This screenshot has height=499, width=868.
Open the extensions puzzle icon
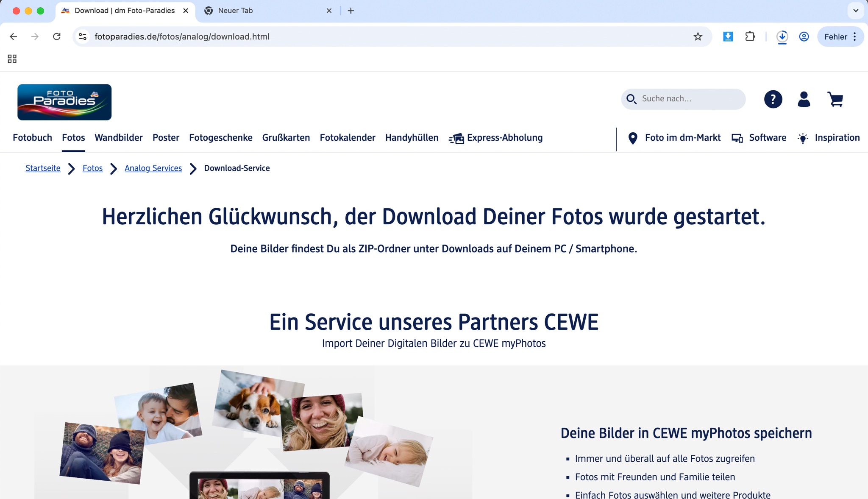coord(750,36)
